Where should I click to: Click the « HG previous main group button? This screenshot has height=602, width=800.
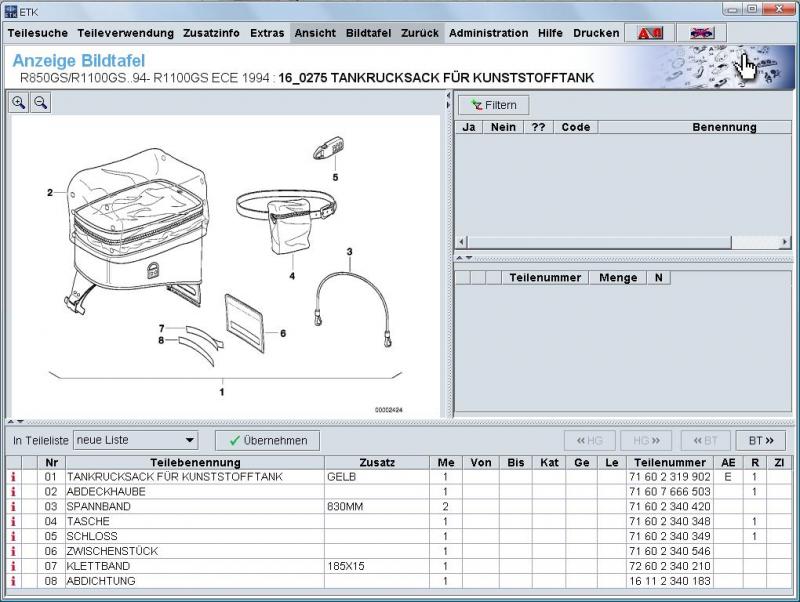pyautogui.click(x=589, y=441)
